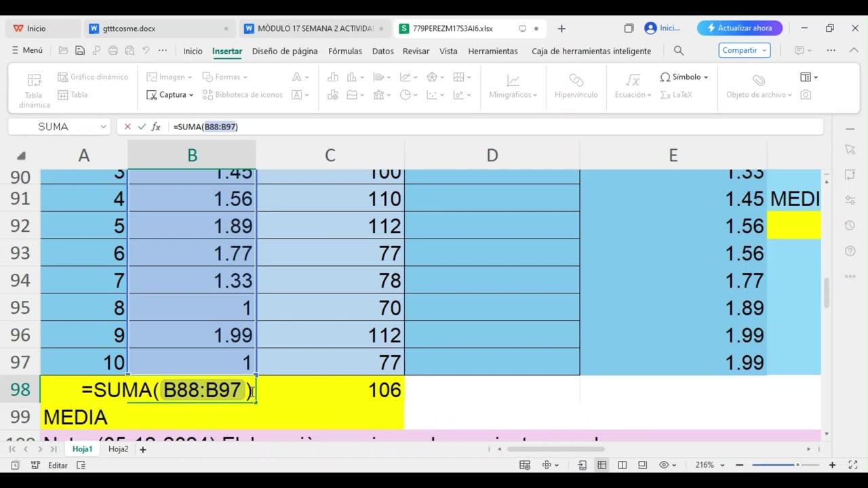The width and height of the screenshot is (868, 488).
Task: Go to the last sheet arrow
Action: (54, 449)
